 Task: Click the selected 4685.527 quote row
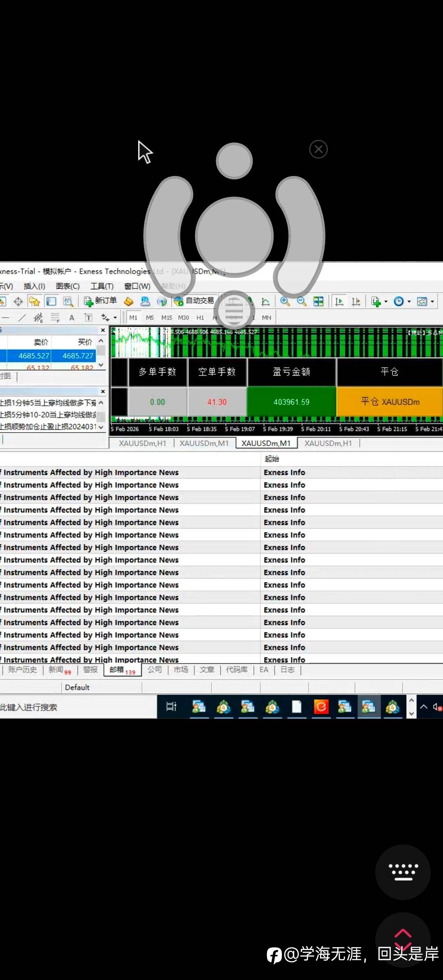point(34,356)
